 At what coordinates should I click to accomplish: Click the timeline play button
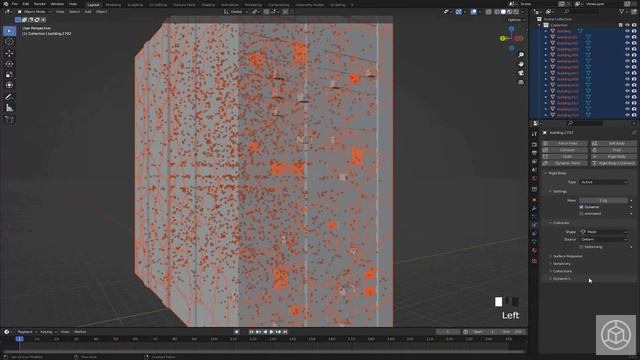click(x=271, y=332)
